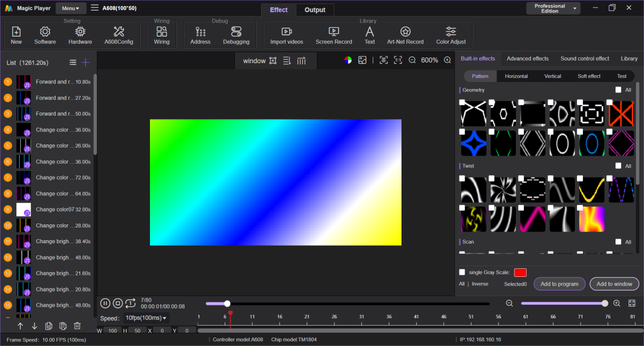The width and height of the screenshot is (644, 346).
Task: Click the playback progress slider handle
Action: click(227, 303)
